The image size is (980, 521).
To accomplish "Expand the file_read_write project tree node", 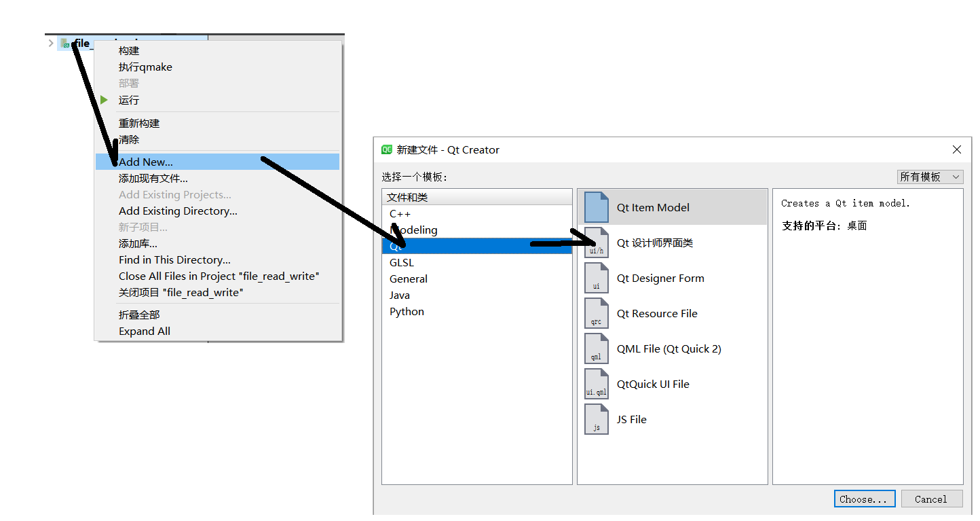I will click(x=51, y=43).
